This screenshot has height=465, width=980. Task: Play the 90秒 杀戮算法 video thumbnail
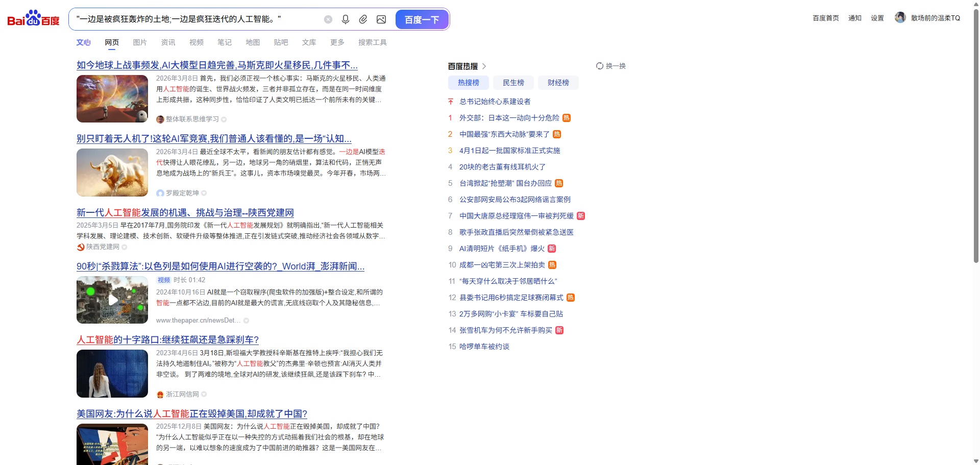click(x=112, y=300)
